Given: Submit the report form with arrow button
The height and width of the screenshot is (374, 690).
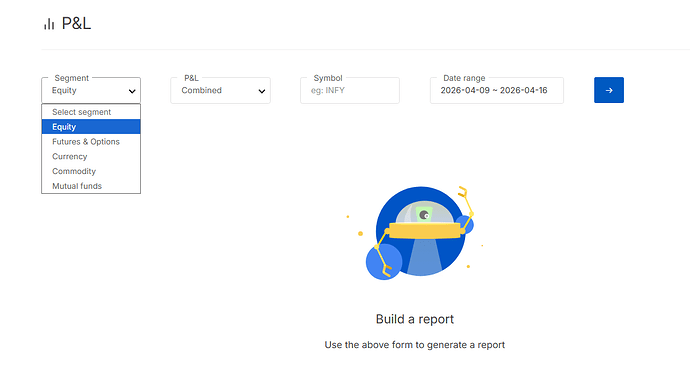Looking at the screenshot, I should tap(609, 90).
